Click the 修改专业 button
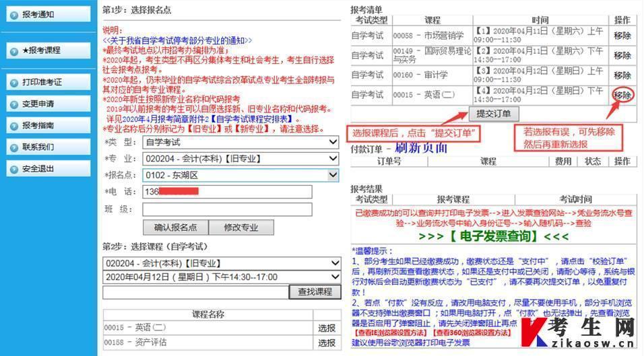644x356 pixels. [x=241, y=227]
